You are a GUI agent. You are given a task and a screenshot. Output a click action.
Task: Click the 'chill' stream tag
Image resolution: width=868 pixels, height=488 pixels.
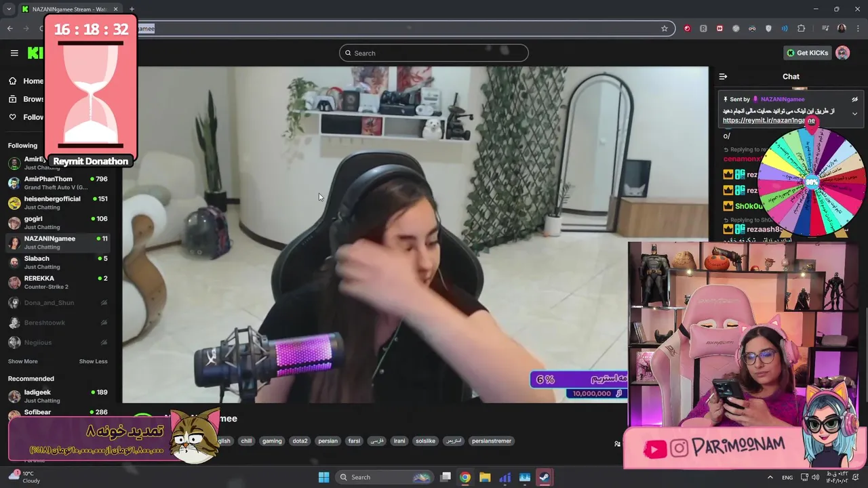pyautogui.click(x=246, y=441)
